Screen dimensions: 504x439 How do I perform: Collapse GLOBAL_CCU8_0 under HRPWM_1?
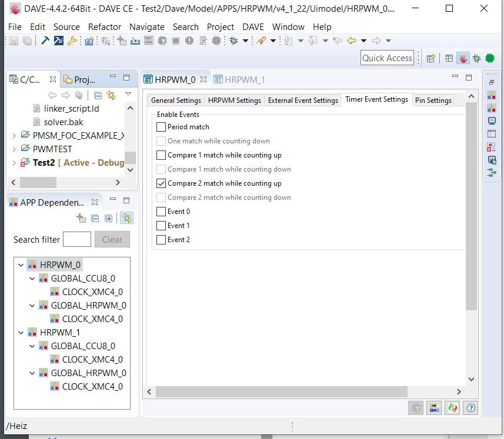(32, 346)
